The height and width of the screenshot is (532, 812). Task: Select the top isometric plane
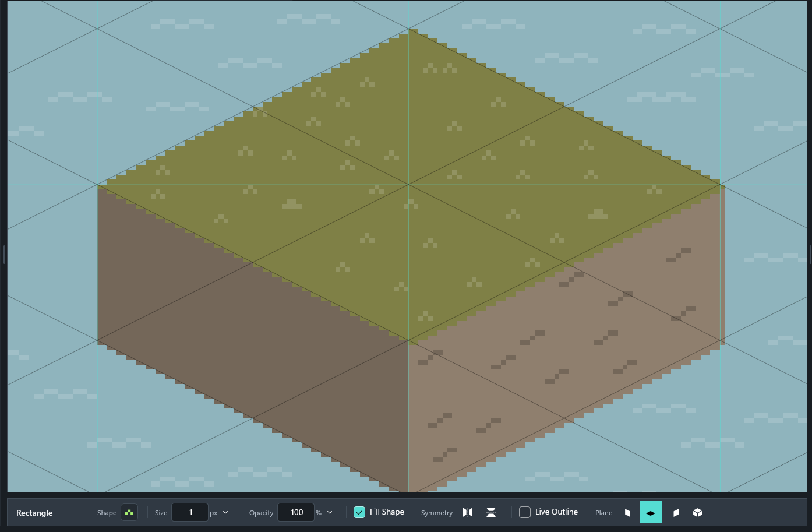[651, 513]
